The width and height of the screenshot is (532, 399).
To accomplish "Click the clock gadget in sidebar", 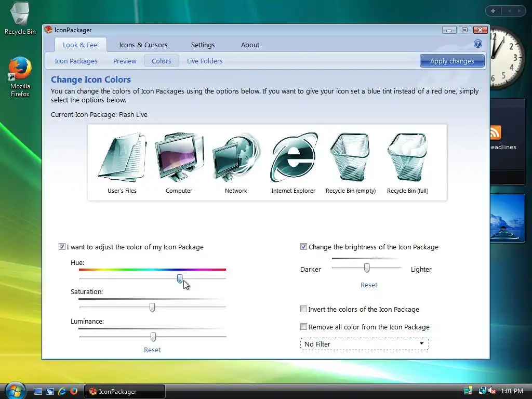I will pyautogui.click(x=507, y=58).
